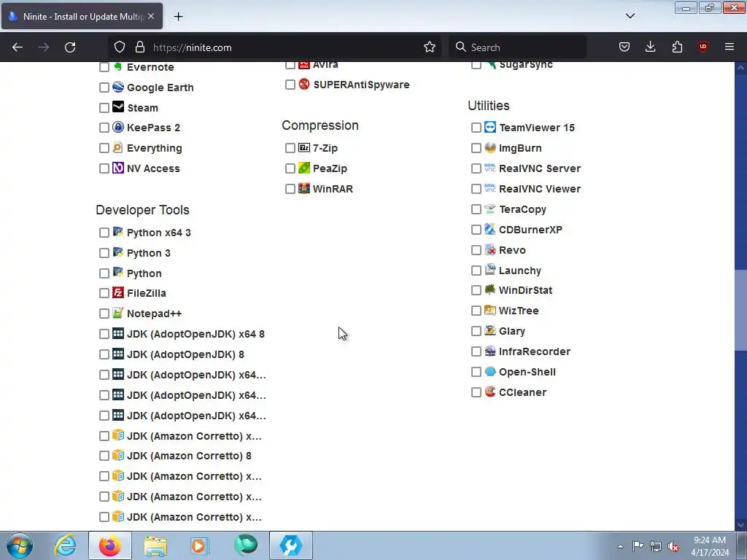
Task: Click the Google Earth globe icon
Action: click(118, 87)
